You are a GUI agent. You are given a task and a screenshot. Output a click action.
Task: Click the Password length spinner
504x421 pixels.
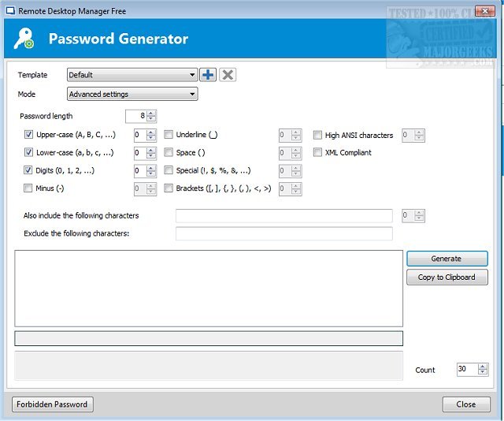tap(141, 116)
